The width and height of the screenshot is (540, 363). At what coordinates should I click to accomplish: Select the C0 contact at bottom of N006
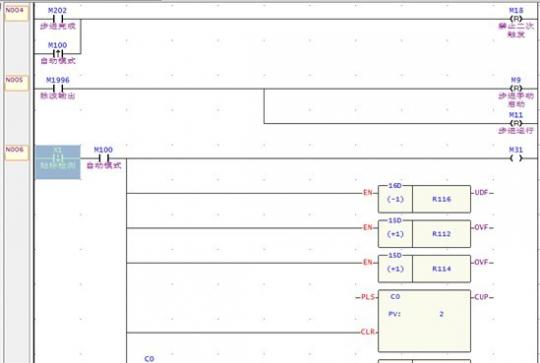pos(149,359)
